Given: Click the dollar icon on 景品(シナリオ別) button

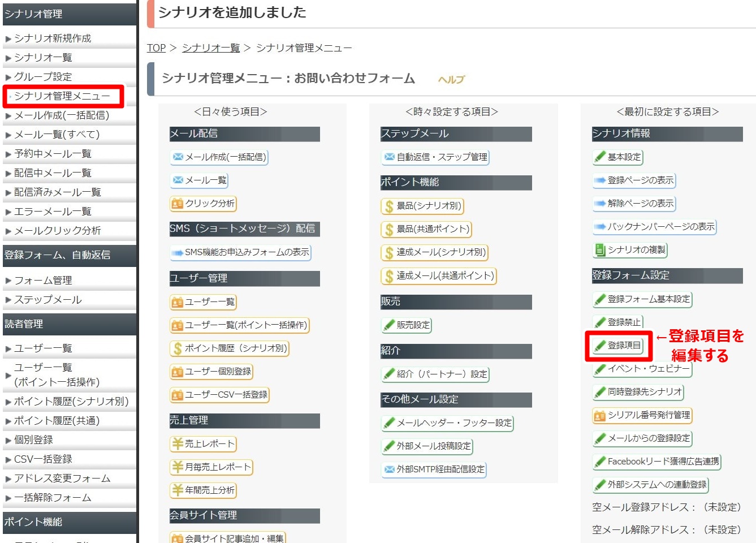Looking at the screenshot, I should [389, 206].
